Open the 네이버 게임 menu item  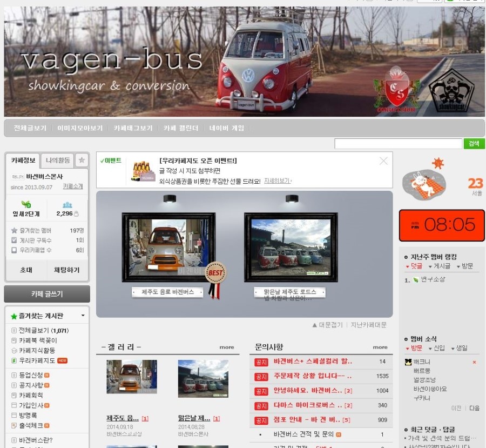(227, 128)
